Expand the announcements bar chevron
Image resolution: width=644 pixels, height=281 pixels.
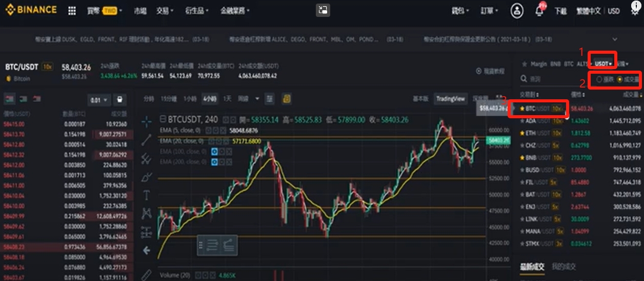(615, 39)
